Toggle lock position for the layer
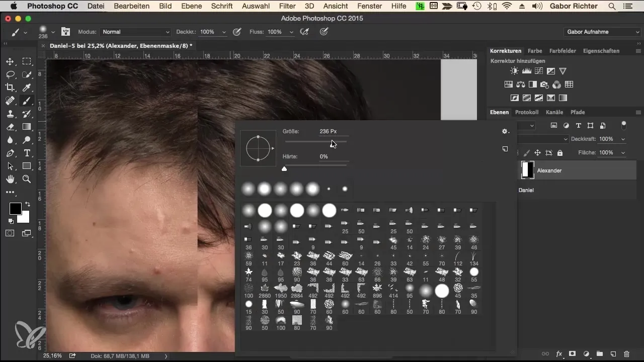 [537, 153]
